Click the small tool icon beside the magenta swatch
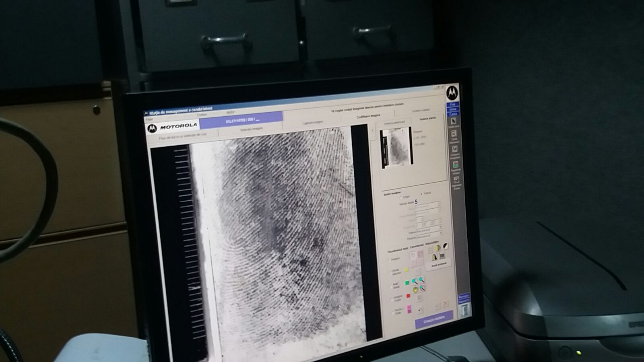The image size is (644, 362). tap(420, 310)
